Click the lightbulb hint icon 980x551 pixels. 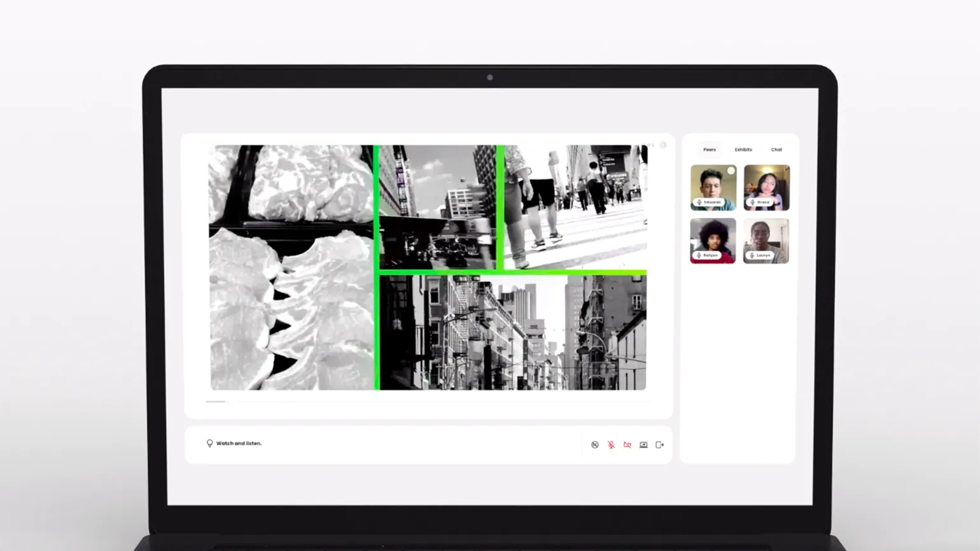209,443
